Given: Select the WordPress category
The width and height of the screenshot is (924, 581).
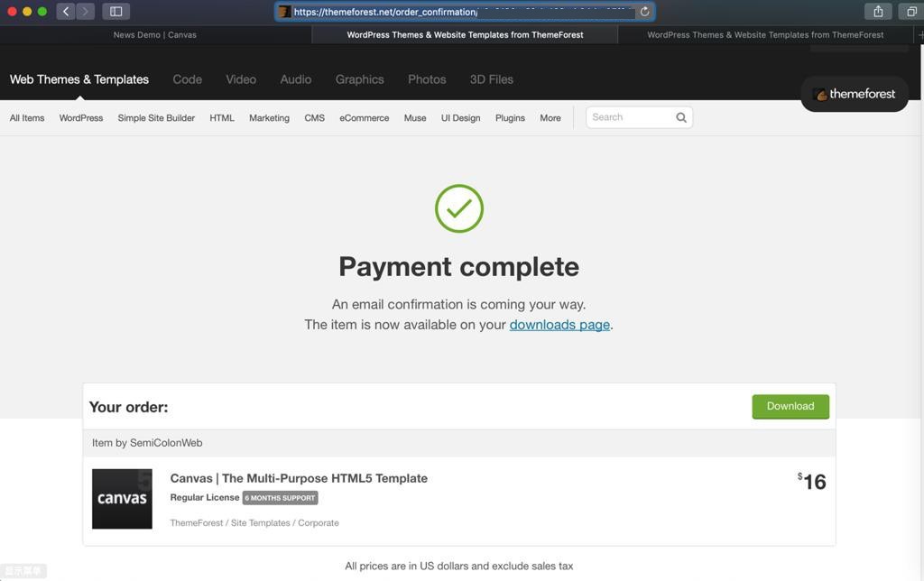Looking at the screenshot, I should coord(81,118).
